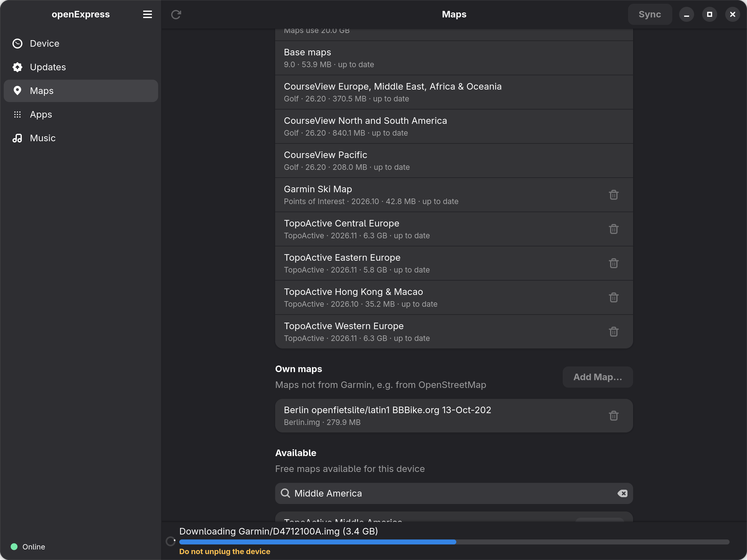Select the Base maps row
Image resolution: width=747 pixels, height=560 pixels.
[454, 58]
